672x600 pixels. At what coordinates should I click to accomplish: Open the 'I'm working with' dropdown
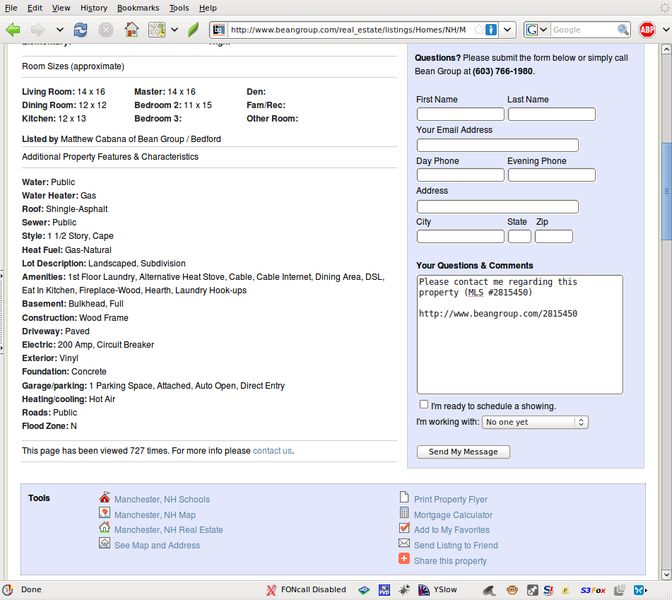point(535,423)
